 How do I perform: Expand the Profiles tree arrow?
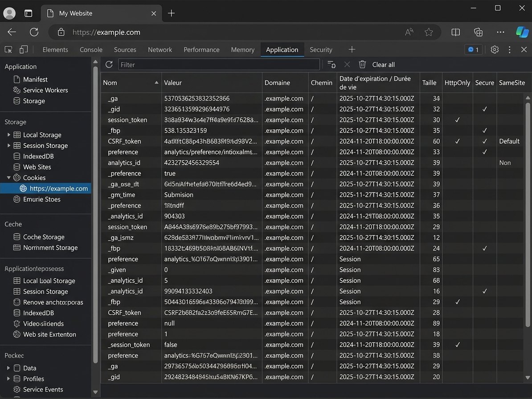point(8,379)
